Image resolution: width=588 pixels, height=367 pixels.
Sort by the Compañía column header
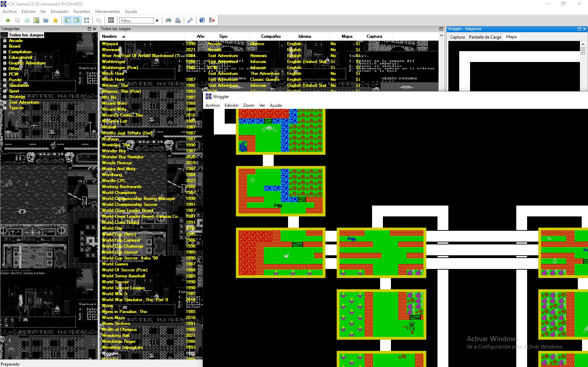[271, 36]
